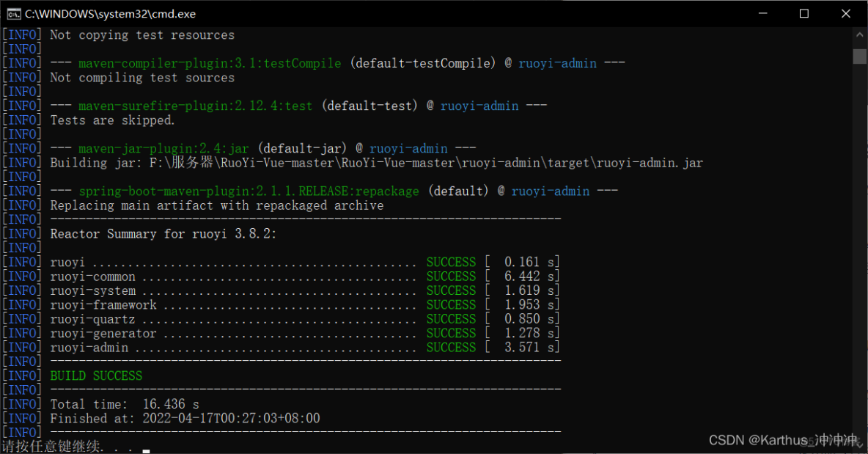The width and height of the screenshot is (868, 454).
Task: Click the 'Building jar' path line
Action: pos(376,163)
